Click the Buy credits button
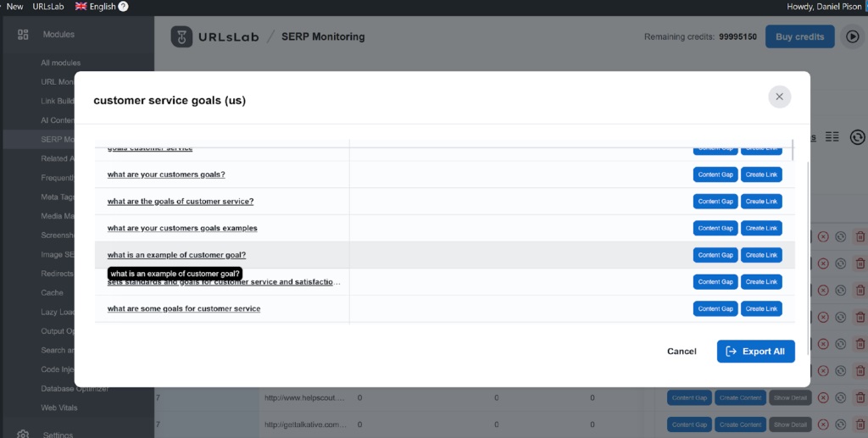Image resolution: width=868 pixels, height=438 pixels. tap(800, 36)
